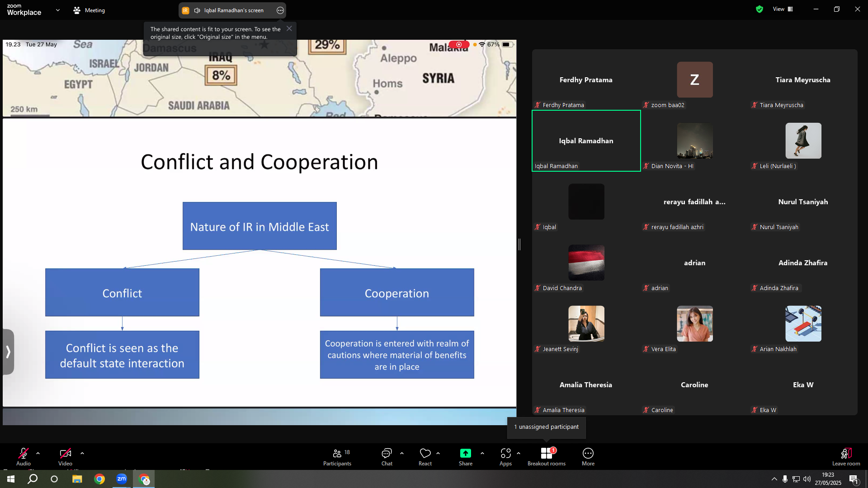Open the React menu
The image size is (868, 488).
(x=425, y=457)
